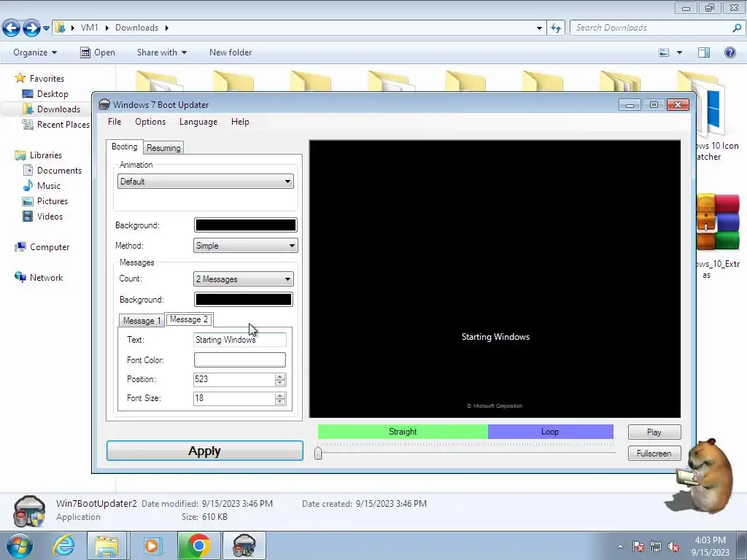Click the taskbar volume icon
This screenshot has height=560, width=747.
pos(673,547)
